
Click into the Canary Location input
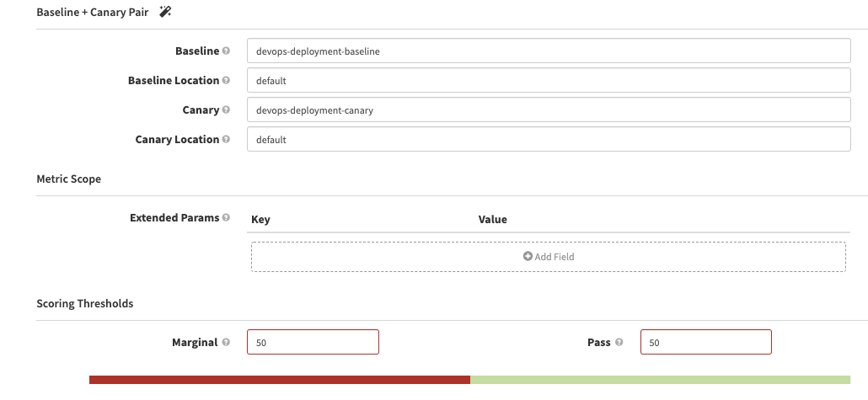(549, 140)
